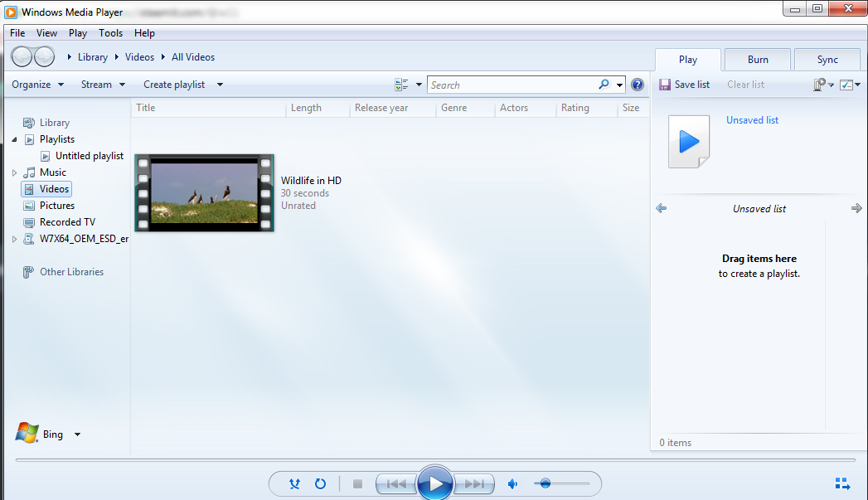Select Videos in navigation pane
This screenshot has width=868, height=500.
click(x=46, y=189)
